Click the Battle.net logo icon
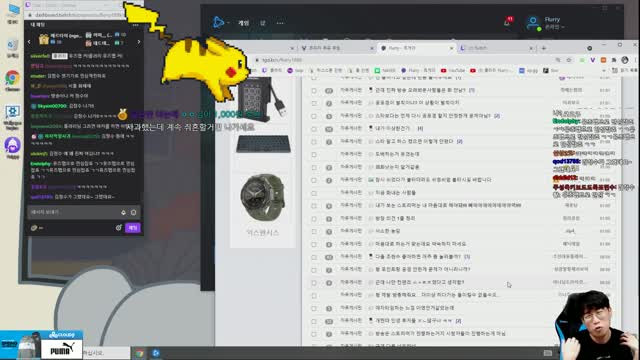Viewport: 640px width, 360px height. (218, 22)
